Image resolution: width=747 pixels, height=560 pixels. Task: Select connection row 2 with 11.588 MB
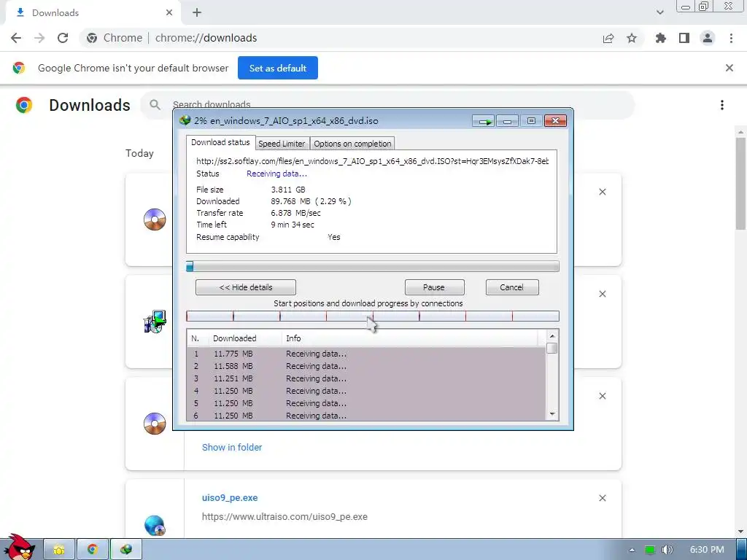(x=366, y=366)
